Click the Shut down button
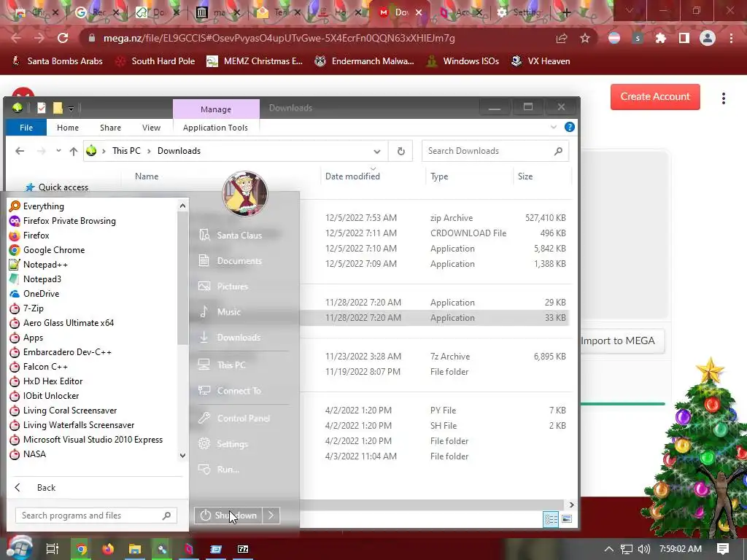The width and height of the screenshot is (747, 560). 228,516
